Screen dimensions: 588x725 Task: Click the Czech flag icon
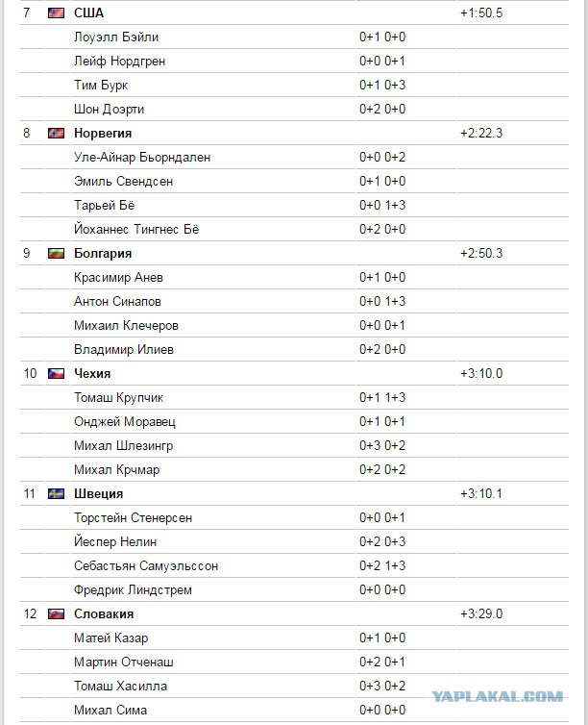coord(56,374)
